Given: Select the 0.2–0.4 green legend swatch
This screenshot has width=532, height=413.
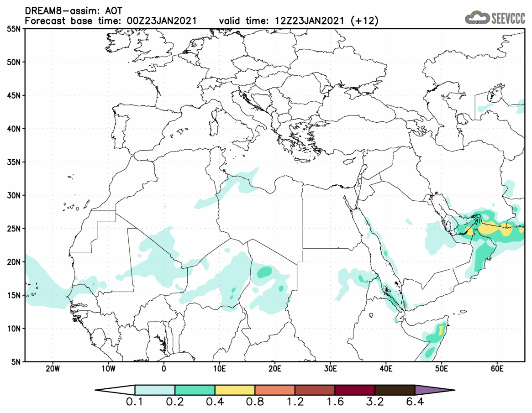Looking at the screenshot, I should 195,390.
